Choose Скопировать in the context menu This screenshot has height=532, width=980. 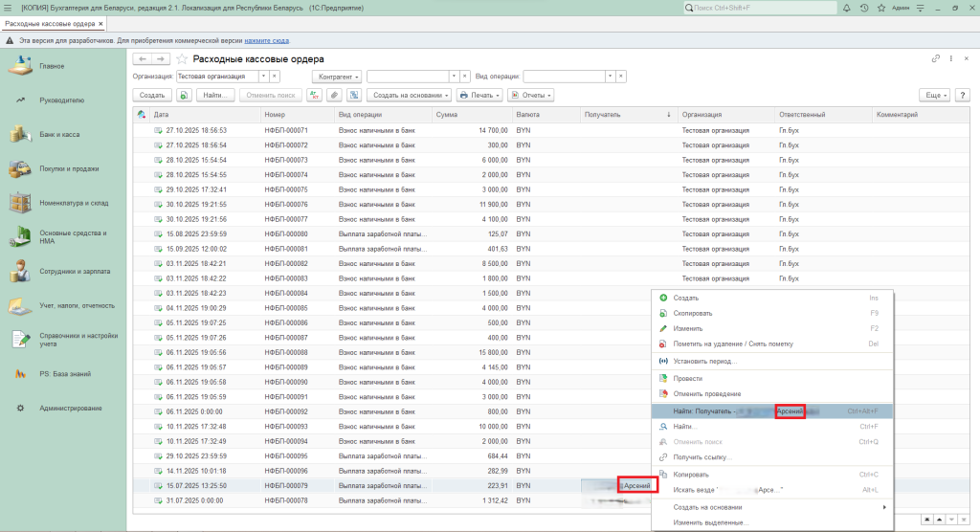pyautogui.click(x=693, y=313)
